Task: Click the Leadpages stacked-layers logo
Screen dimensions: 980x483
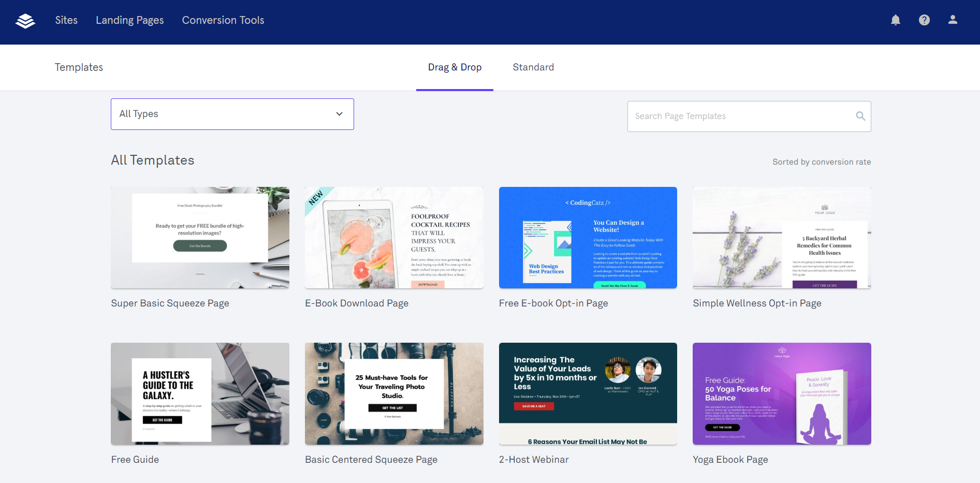Action: pos(25,21)
